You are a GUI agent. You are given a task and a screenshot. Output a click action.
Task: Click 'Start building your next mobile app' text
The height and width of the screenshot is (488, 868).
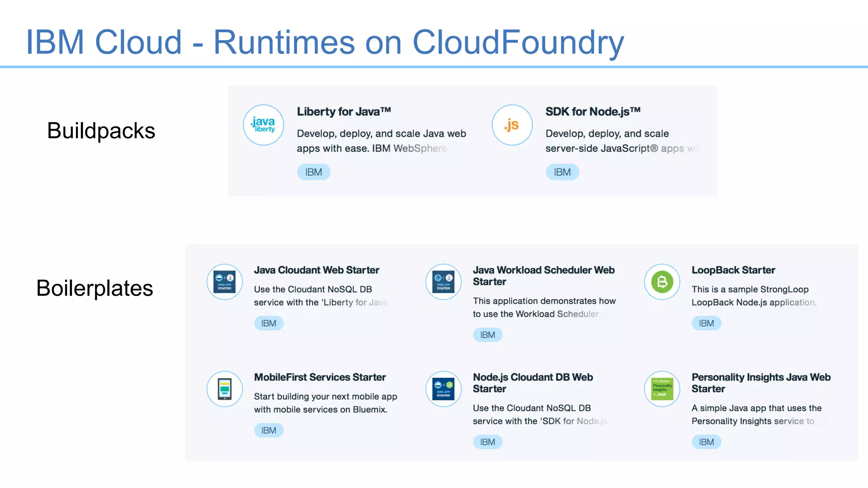(x=325, y=396)
